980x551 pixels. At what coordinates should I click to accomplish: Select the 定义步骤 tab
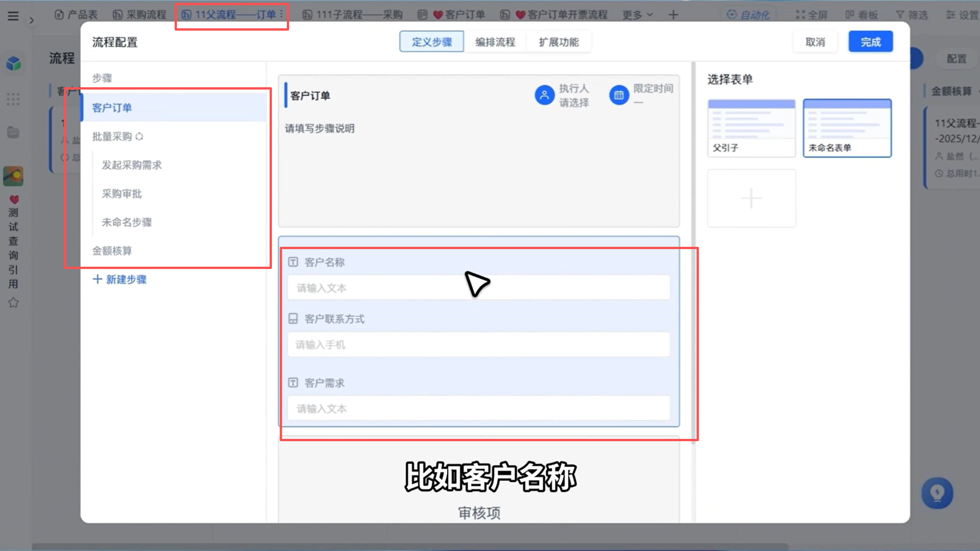pos(432,42)
